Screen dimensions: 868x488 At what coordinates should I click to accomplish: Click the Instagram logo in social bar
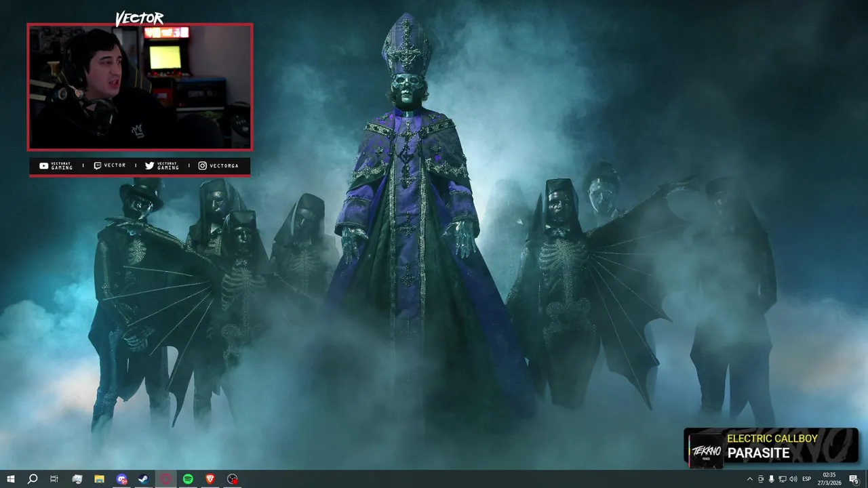(202, 165)
